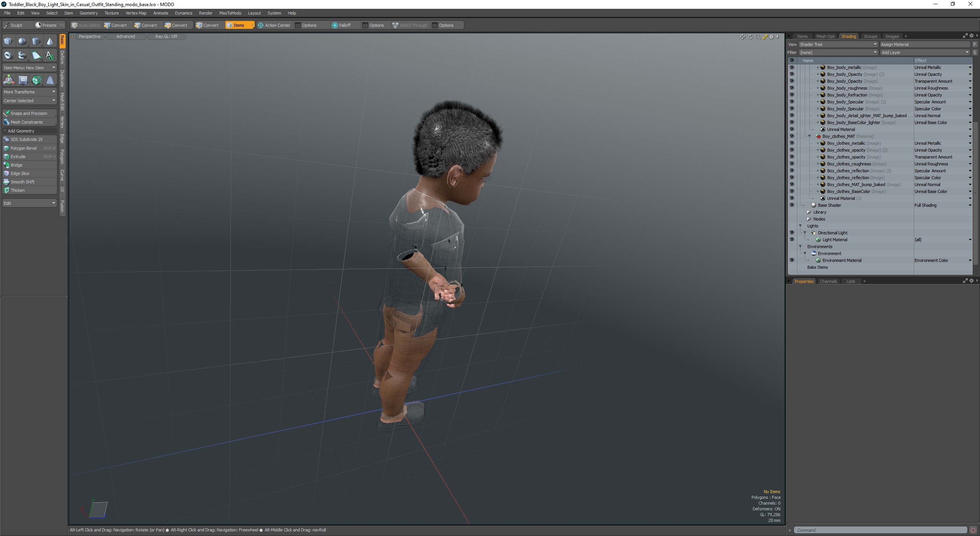
Task: Click the viewport rotate icon
Action: [x=750, y=37]
